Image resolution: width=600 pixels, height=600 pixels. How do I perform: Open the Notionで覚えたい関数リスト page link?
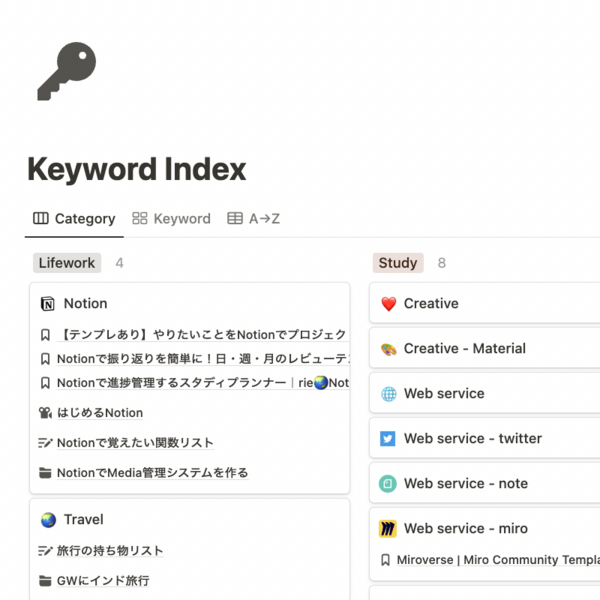[135, 443]
